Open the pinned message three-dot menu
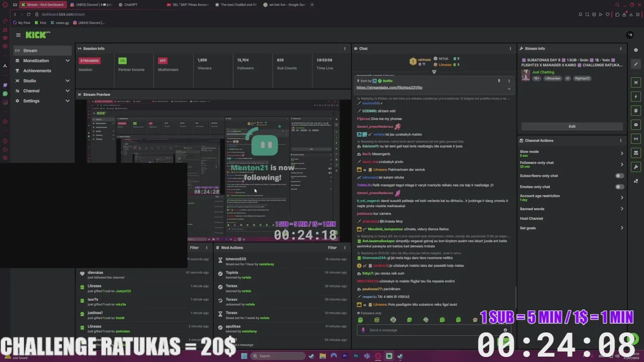The width and height of the screenshot is (644, 362). (x=509, y=80)
